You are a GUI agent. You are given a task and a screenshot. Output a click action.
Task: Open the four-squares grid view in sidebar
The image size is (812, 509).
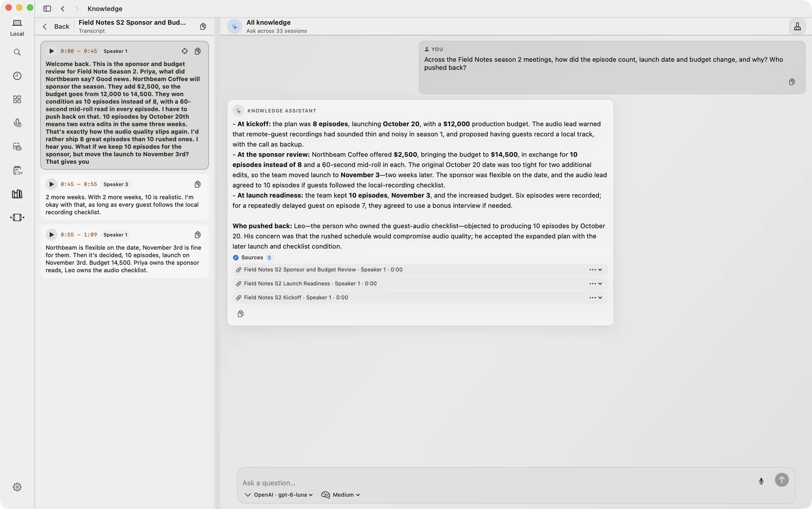tap(17, 99)
